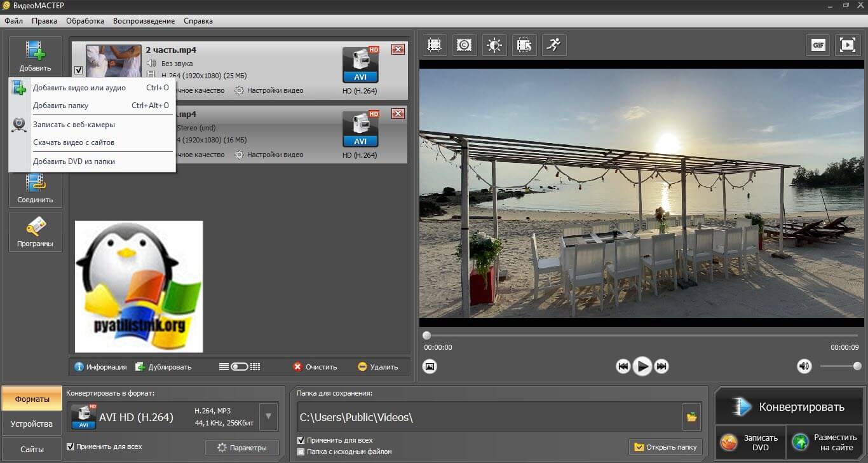This screenshot has height=463, width=868.
Task: Uncheck the 2 часть.mp4 file checkbox
Action: coord(78,70)
